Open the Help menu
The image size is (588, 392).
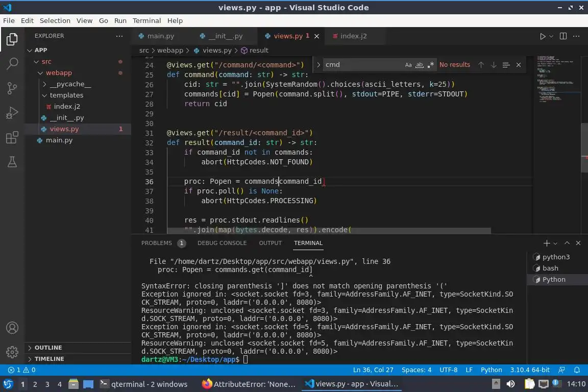[175, 20]
